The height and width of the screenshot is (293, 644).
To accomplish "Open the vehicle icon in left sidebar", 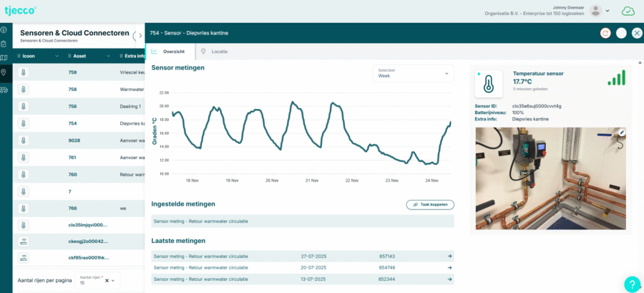I will coord(4,90).
